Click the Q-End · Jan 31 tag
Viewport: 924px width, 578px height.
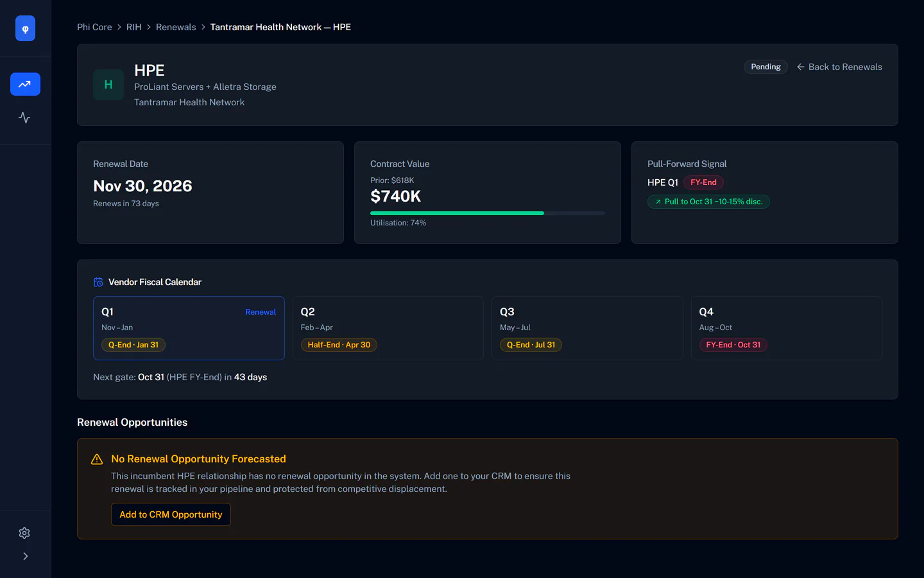coord(133,345)
